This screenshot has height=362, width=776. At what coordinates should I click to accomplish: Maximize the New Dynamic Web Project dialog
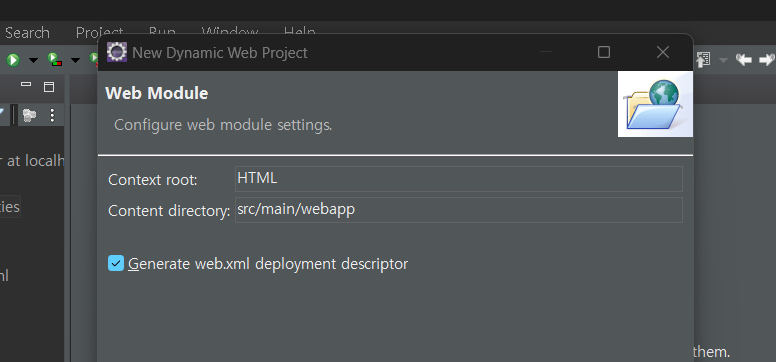604,52
